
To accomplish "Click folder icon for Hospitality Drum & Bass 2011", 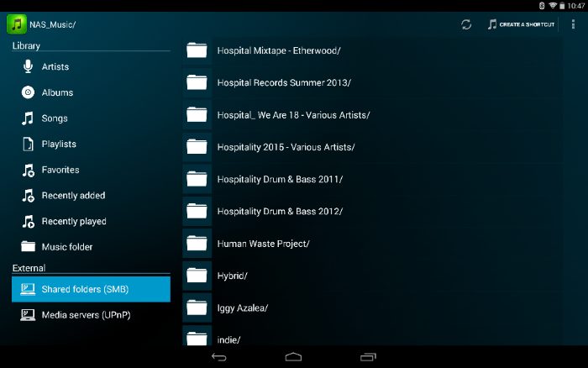I will tap(197, 179).
